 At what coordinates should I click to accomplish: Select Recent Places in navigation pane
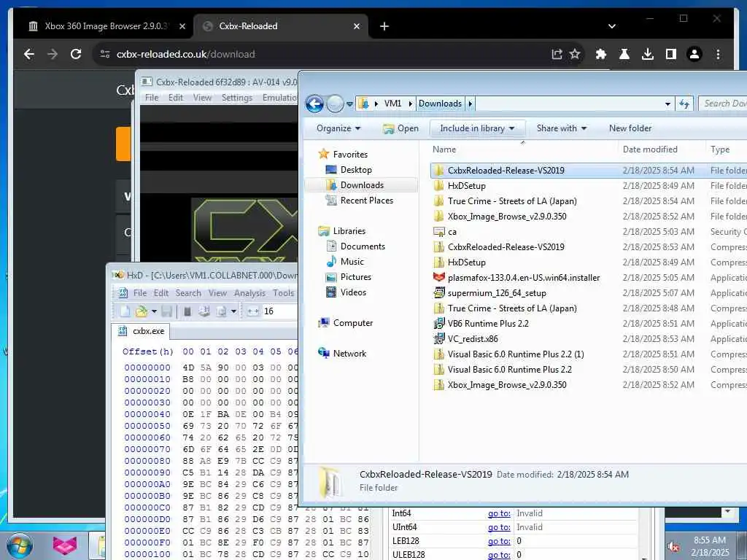pos(366,201)
